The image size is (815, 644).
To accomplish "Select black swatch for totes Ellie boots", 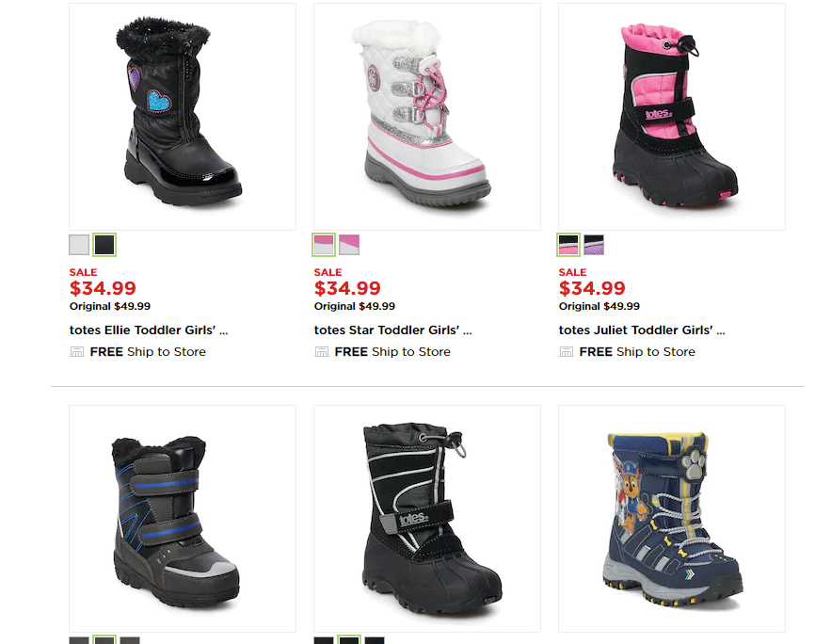I will pyautogui.click(x=104, y=245).
